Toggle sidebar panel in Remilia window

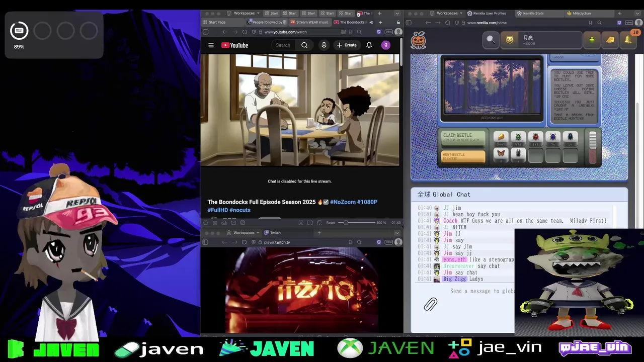coord(409,23)
